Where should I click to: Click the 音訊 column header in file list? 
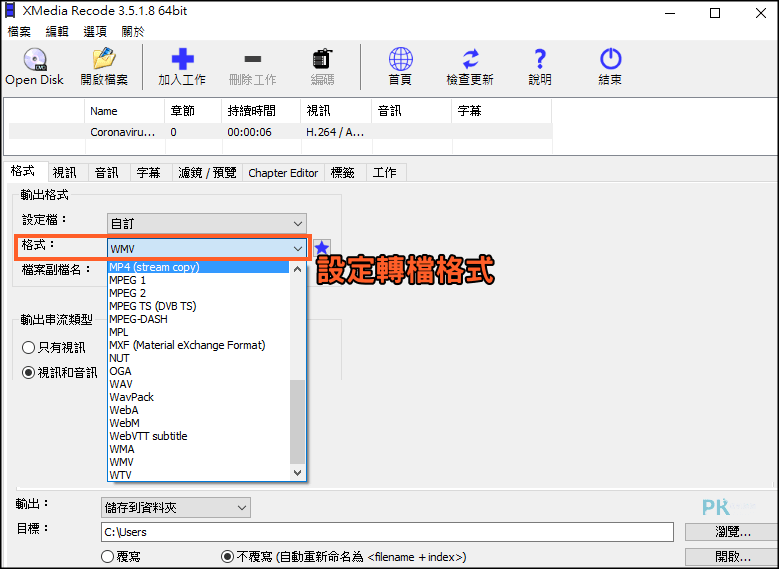(x=411, y=111)
